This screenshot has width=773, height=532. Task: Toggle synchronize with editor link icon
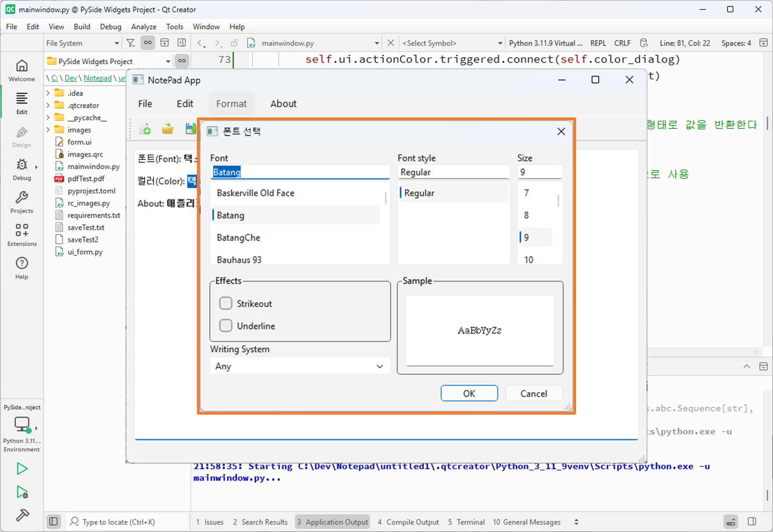[148, 43]
